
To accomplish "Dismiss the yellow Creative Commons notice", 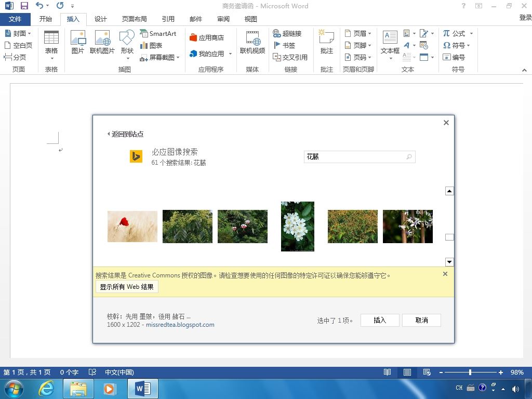I will (x=445, y=274).
